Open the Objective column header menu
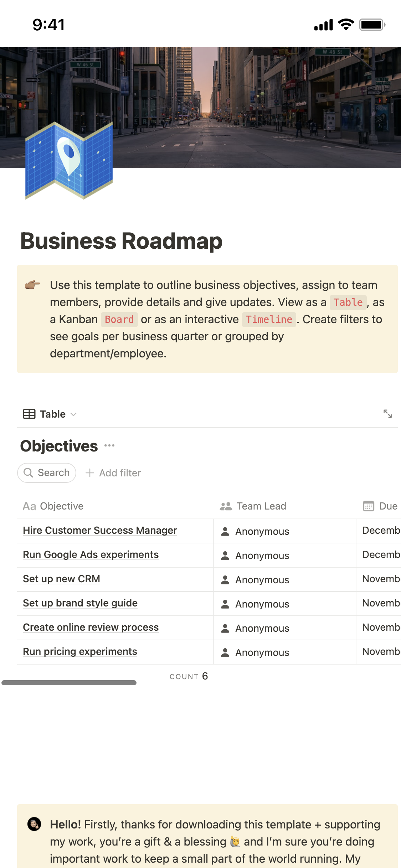The image size is (401, 868). coord(53,506)
